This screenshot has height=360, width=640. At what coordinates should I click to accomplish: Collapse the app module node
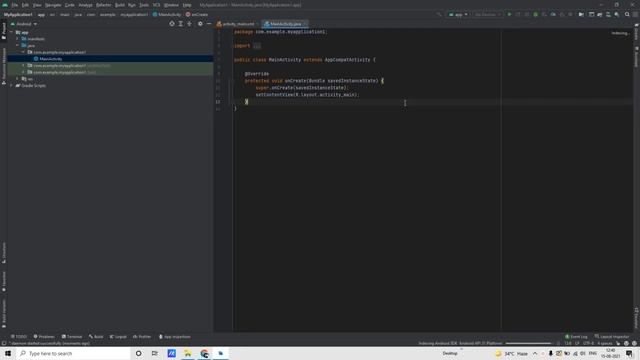click(12, 32)
